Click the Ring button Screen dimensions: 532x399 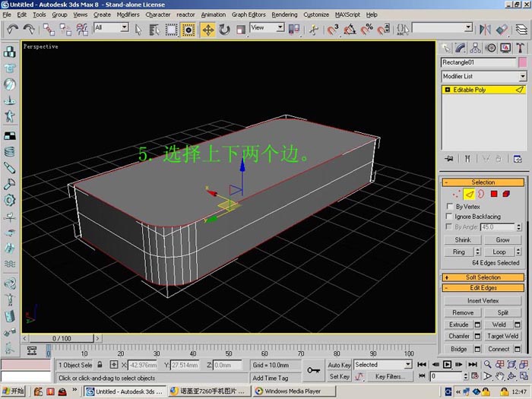pos(459,252)
